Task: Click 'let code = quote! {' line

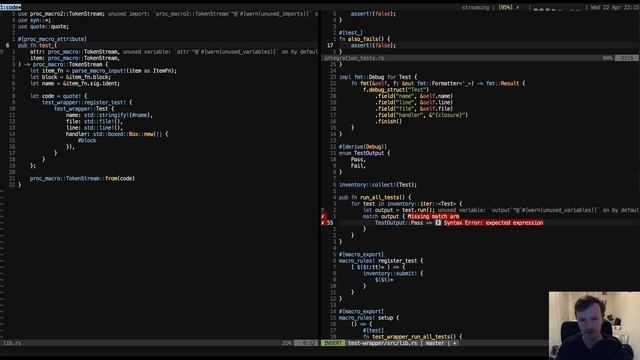Action: point(58,96)
